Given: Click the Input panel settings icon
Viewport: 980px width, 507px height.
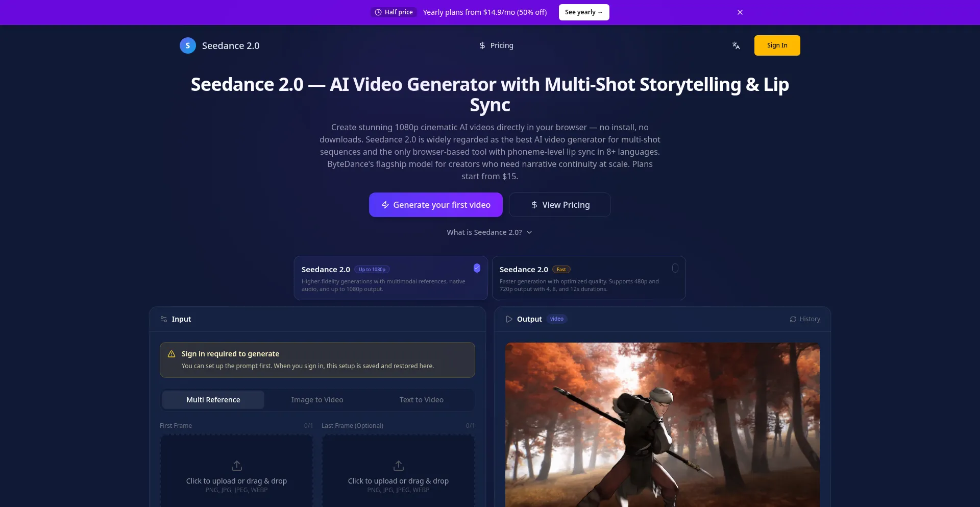Looking at the screenshot, I should tap(164, 319).
